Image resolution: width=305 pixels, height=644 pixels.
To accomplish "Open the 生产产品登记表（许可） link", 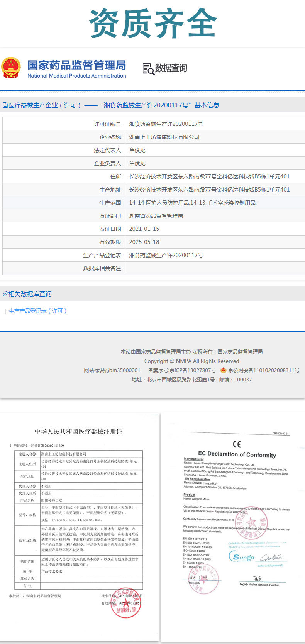I will point(38,311).
